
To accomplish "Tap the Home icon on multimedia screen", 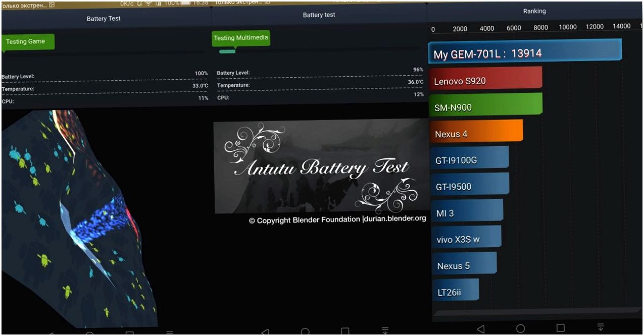I will tap(305, 331).
